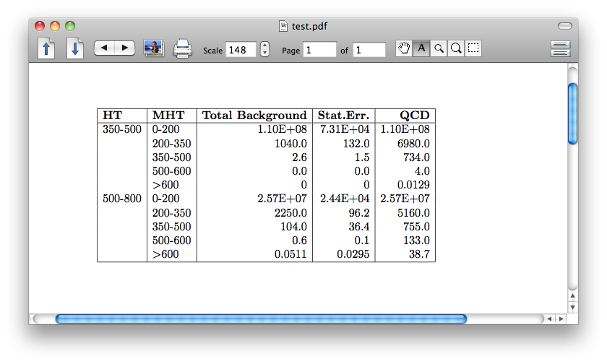Click the 6980.0 QCD value
607x364 pixels.
point(413,144)
